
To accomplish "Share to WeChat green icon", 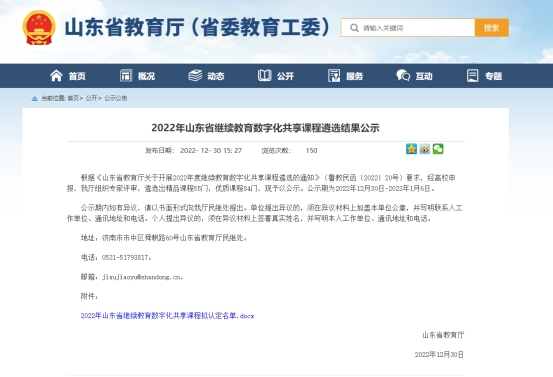I will 438,149.
